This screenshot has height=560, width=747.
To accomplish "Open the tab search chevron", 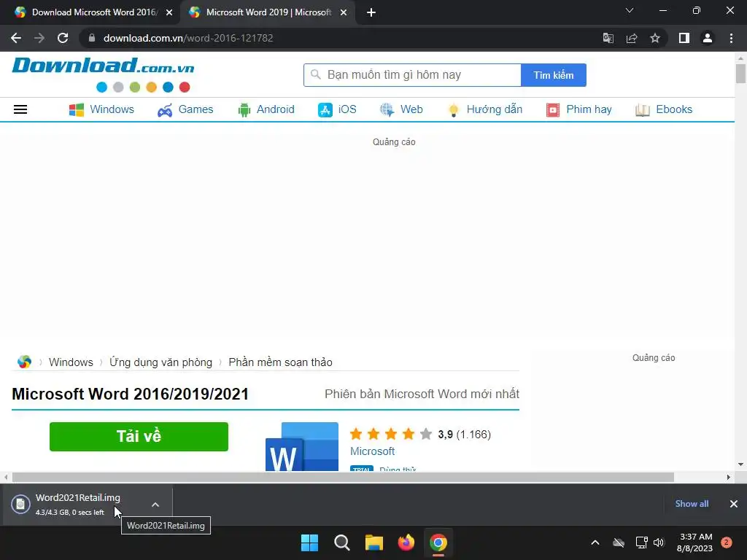I will pyautogui.click(x=630, y=10).
